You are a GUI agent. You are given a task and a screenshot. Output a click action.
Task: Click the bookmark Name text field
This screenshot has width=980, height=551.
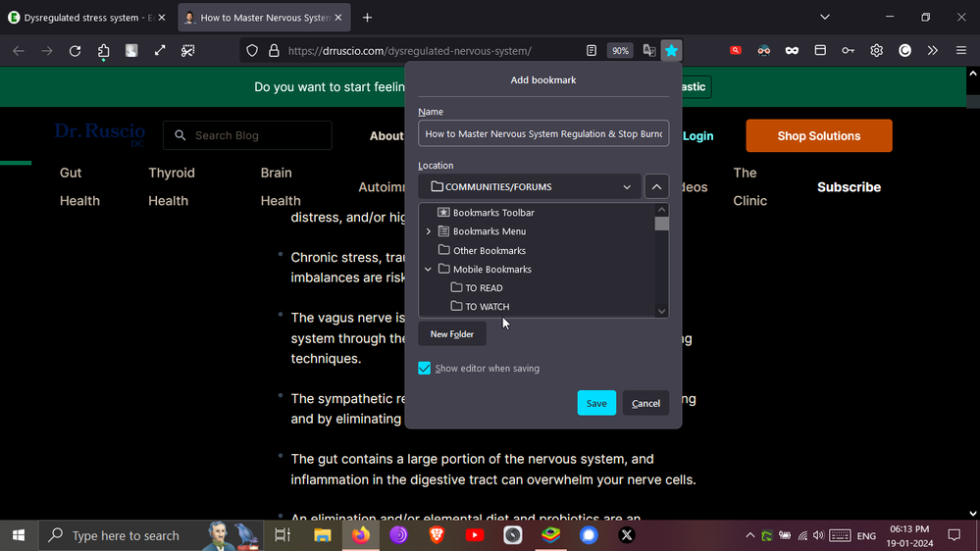[x=543, y=134]
